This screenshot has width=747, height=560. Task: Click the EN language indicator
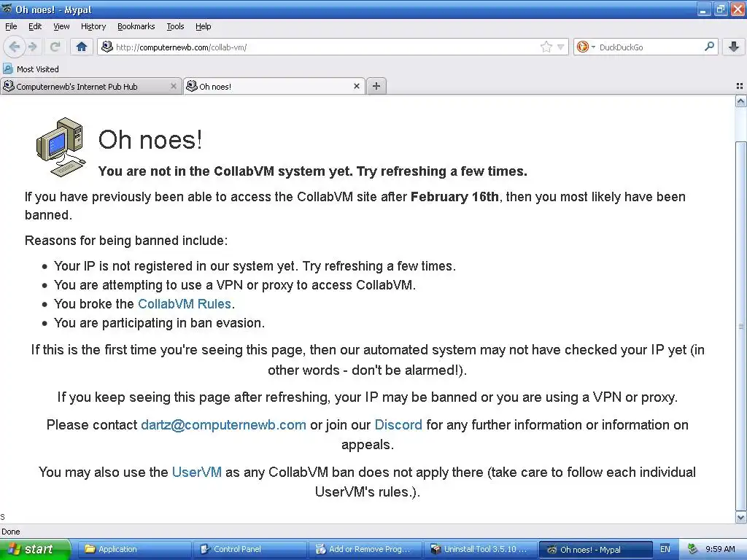(665, 549)
